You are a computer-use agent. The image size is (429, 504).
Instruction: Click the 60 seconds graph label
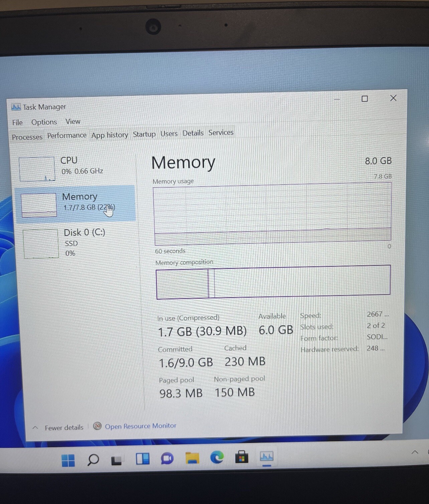click(170, 251)
